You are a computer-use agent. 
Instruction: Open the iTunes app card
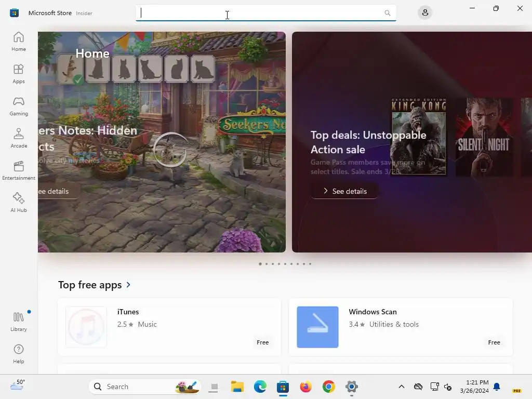coord(169,327)
